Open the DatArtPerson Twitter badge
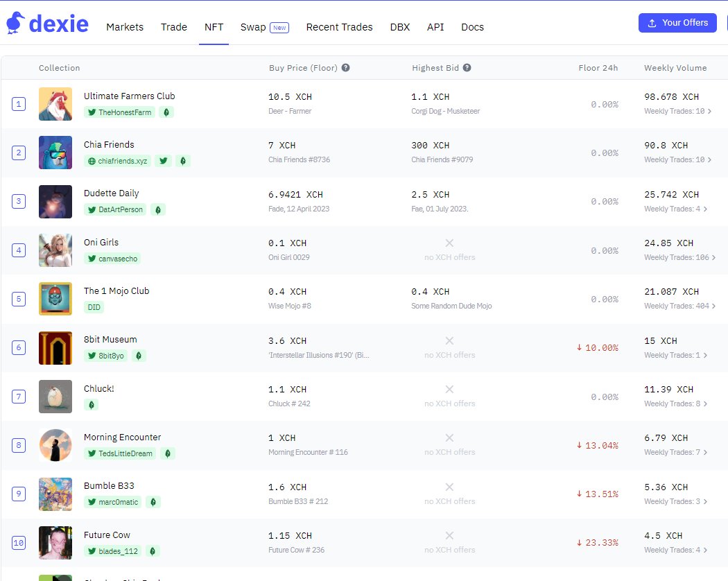The width and height of the screenshot is (728, 581). (115, 209)
